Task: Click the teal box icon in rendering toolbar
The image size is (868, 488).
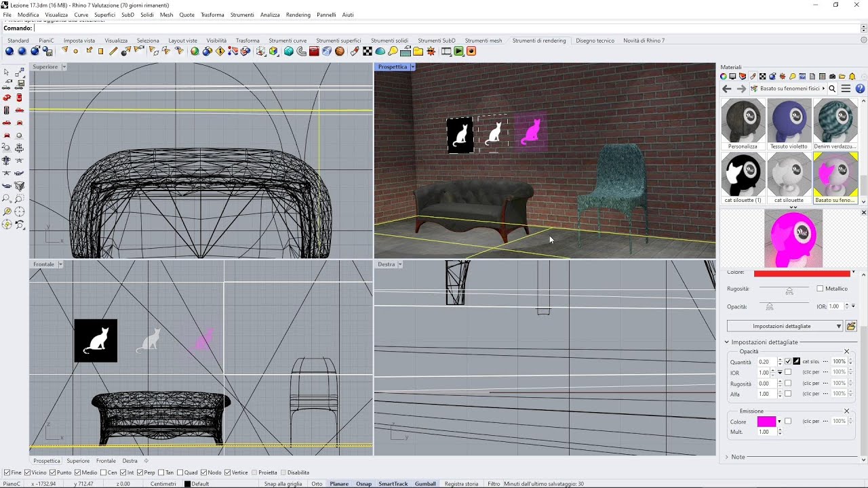Action: click(x=288, y=52)
